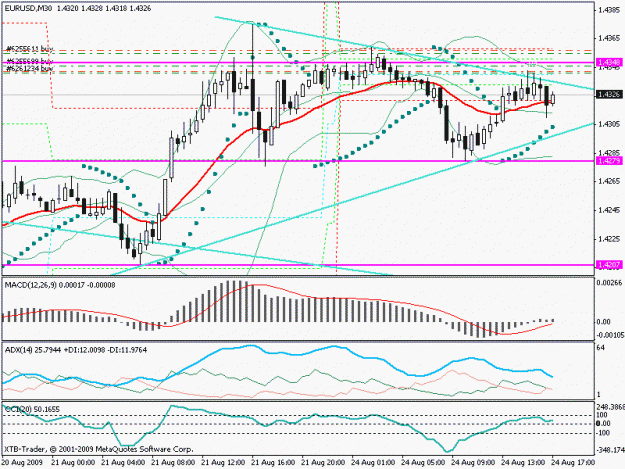Click the MACD scale value -0.00105
625x469 pixels.
coord(609,336)
